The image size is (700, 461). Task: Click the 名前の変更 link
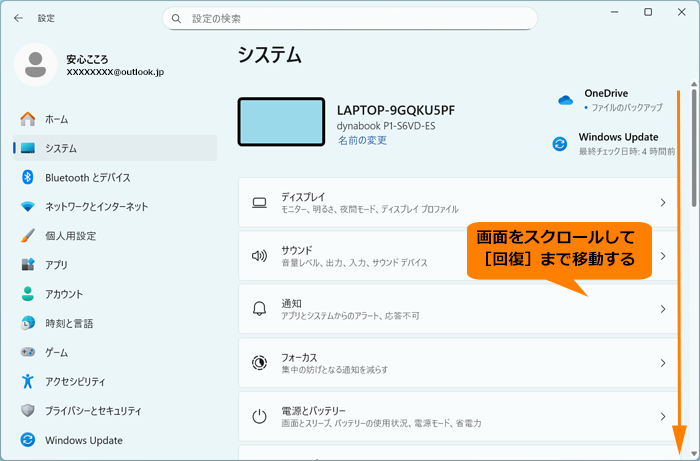tap(362, 140)
